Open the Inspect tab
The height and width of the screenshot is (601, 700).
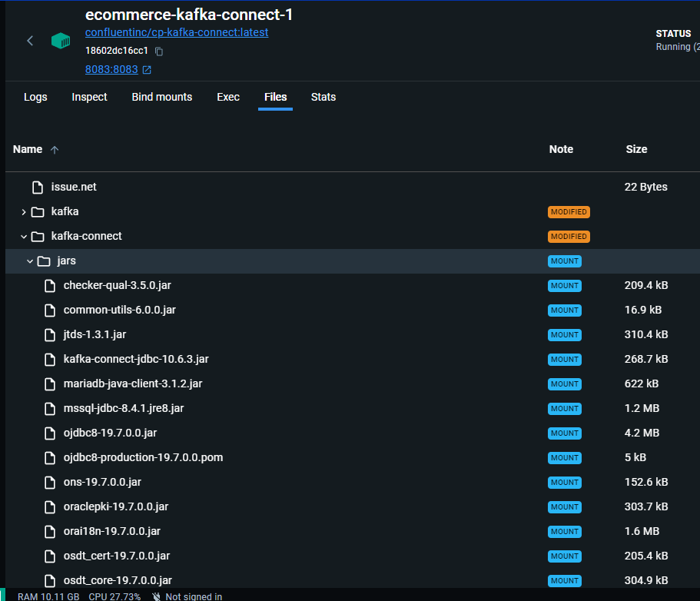pos(89,97)
